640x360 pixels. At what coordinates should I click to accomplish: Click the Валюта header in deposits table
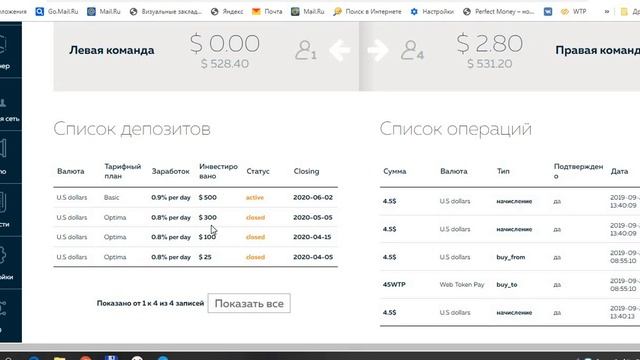pos(71,171)
